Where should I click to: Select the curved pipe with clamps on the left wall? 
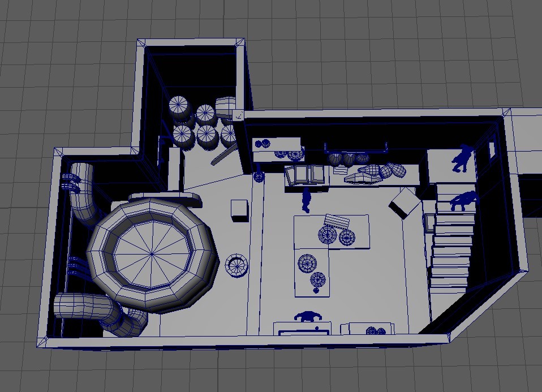[x=83, y=193]
